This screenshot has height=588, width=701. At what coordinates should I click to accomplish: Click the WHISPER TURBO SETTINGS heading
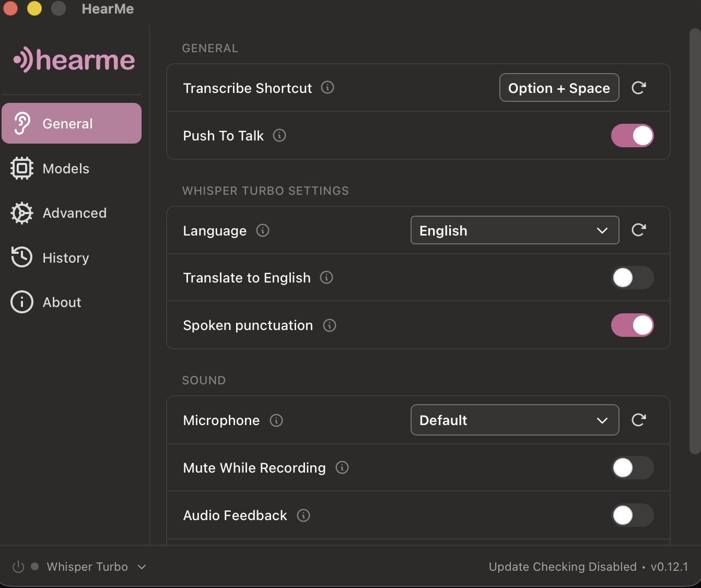[x=265, y=191]
